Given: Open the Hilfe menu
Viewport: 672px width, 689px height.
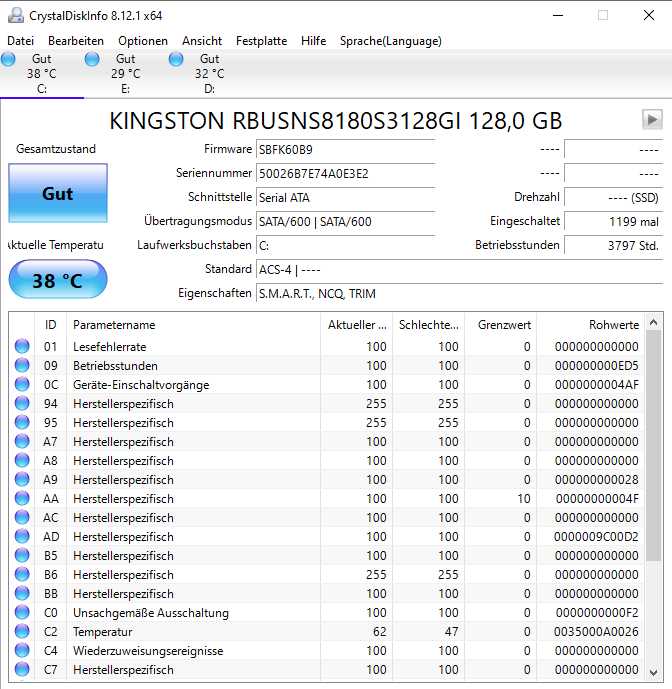Looking at the screenshot, I should pyautogui.click(x=313, y=41).
